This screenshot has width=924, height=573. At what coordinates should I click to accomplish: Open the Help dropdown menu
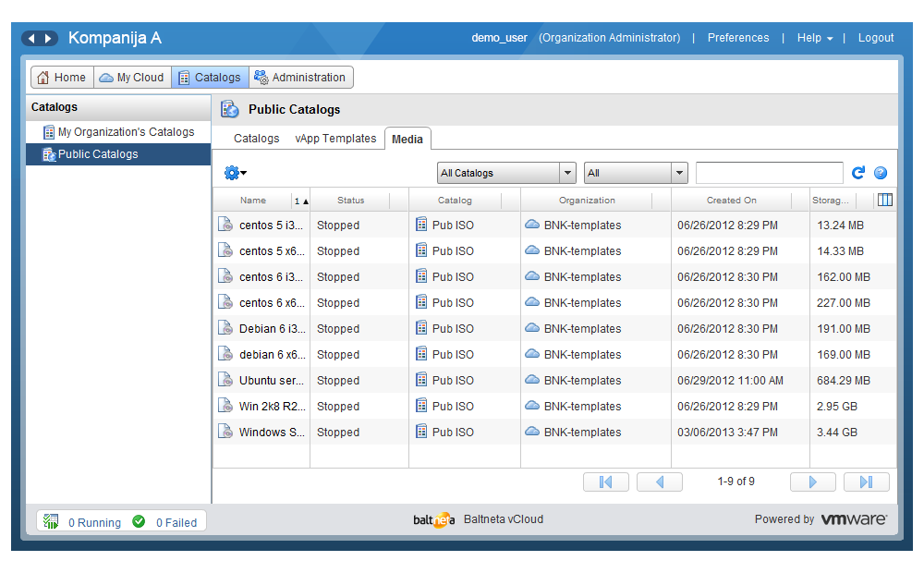click(x=814, y=38)
